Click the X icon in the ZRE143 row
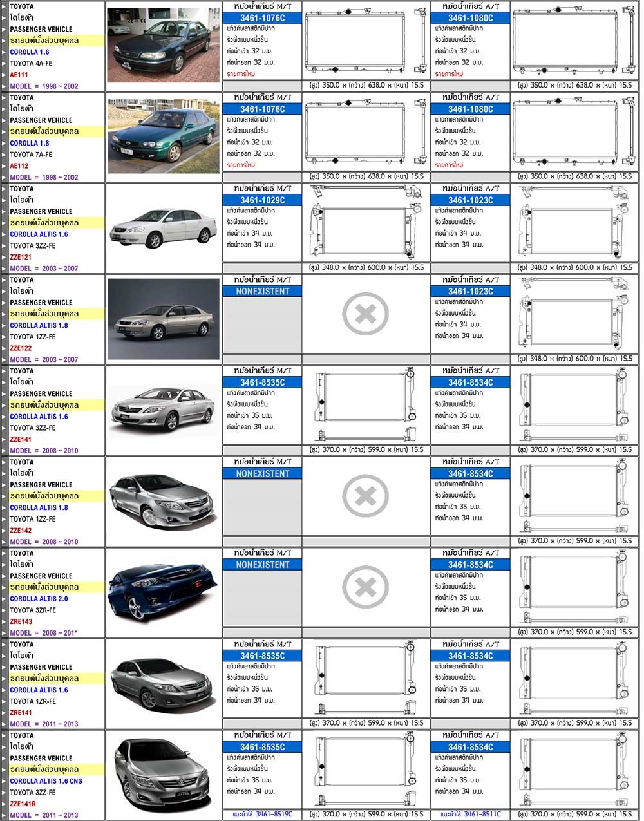This screenshot has height=821, width=644. click(x=365, y=587)
